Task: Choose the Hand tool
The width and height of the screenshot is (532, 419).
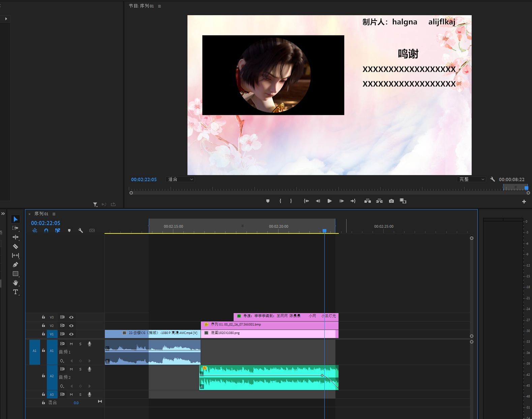Action: coord(16,283)
